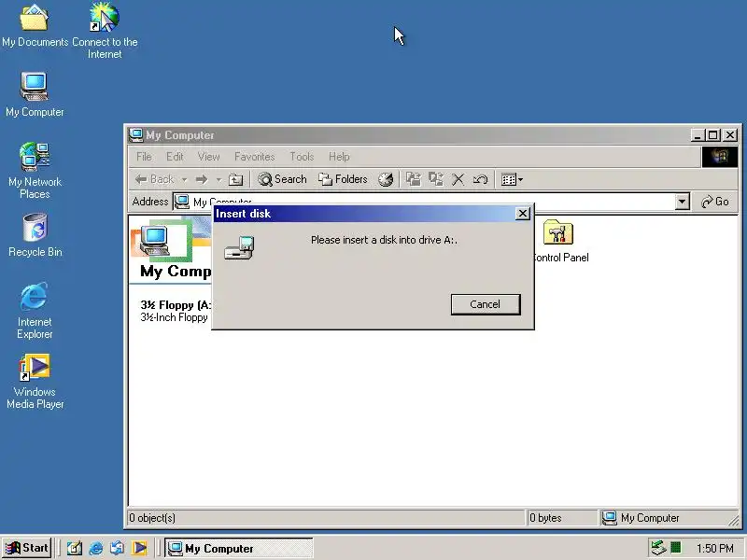Click the Windows logo throbber icon
This screenshot has height=560, width=747.
tap(719, 157)
